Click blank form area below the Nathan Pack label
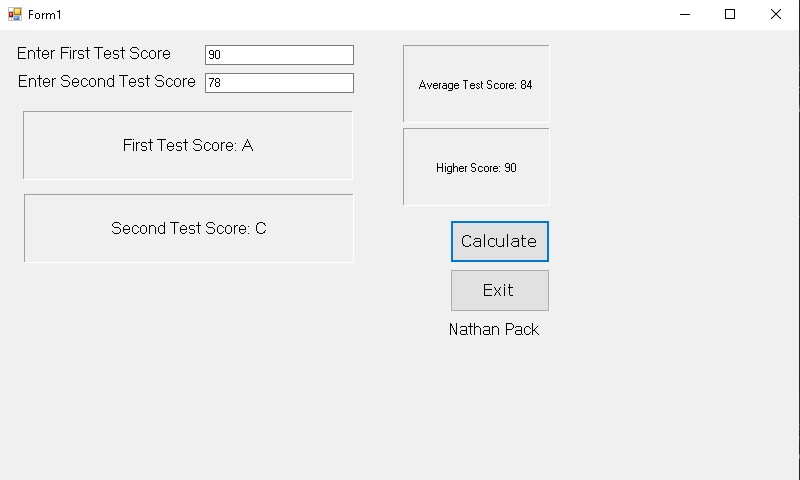Screen dimensions: 800x480 [x=494, y=410]
